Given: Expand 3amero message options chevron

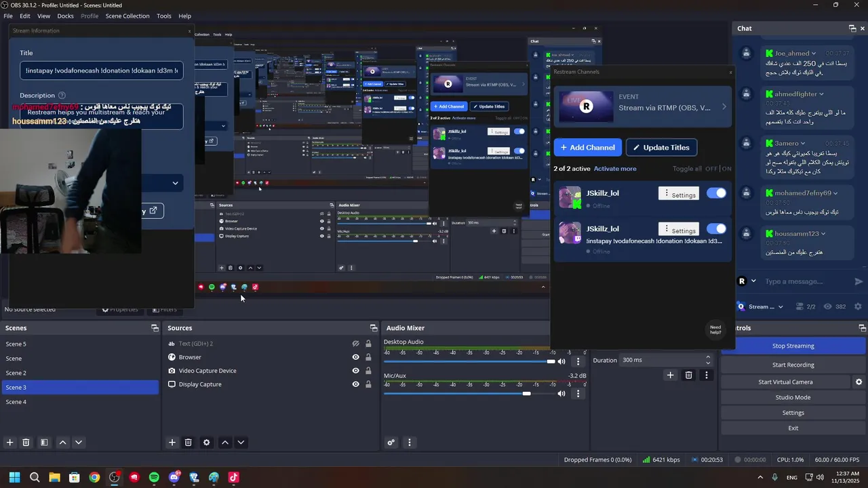Looking at the screenshot, I should click(803, 144).
